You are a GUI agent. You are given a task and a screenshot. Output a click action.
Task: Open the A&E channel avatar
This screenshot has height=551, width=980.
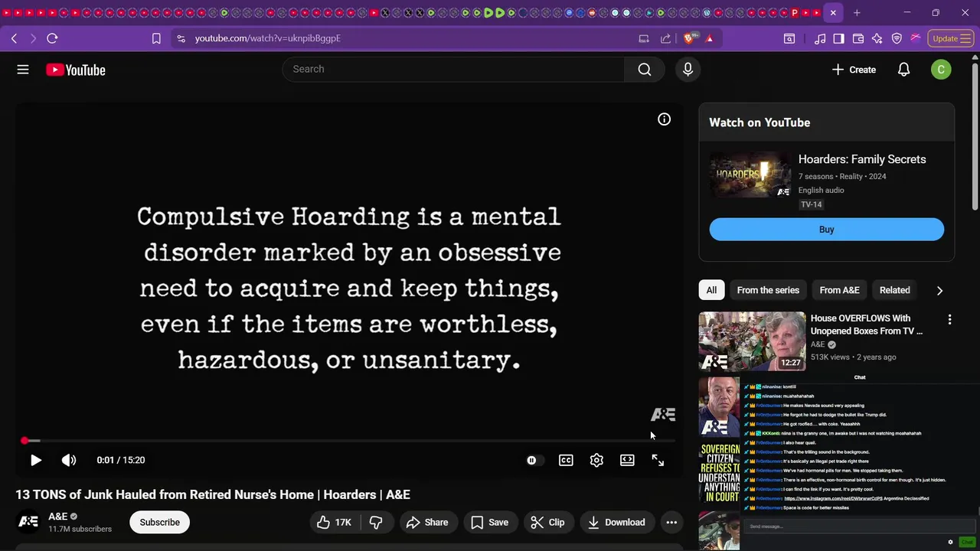point(28,522)
